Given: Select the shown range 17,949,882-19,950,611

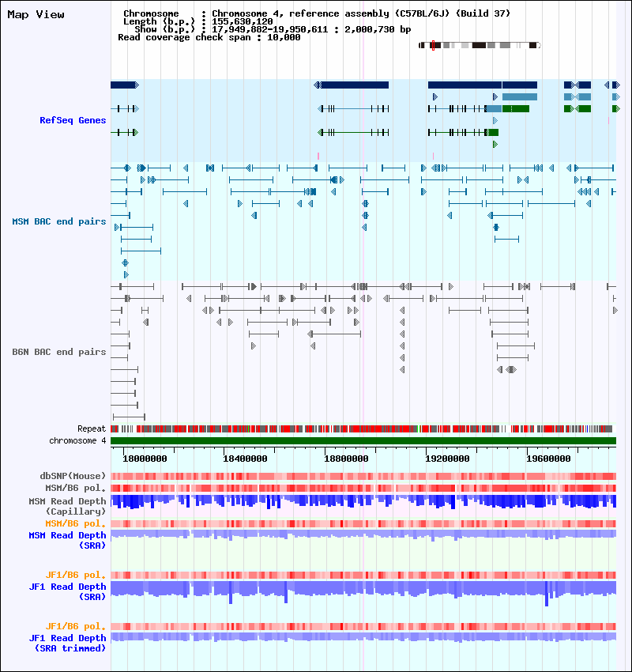Looking at the screenshot, I should pos(269,29).
